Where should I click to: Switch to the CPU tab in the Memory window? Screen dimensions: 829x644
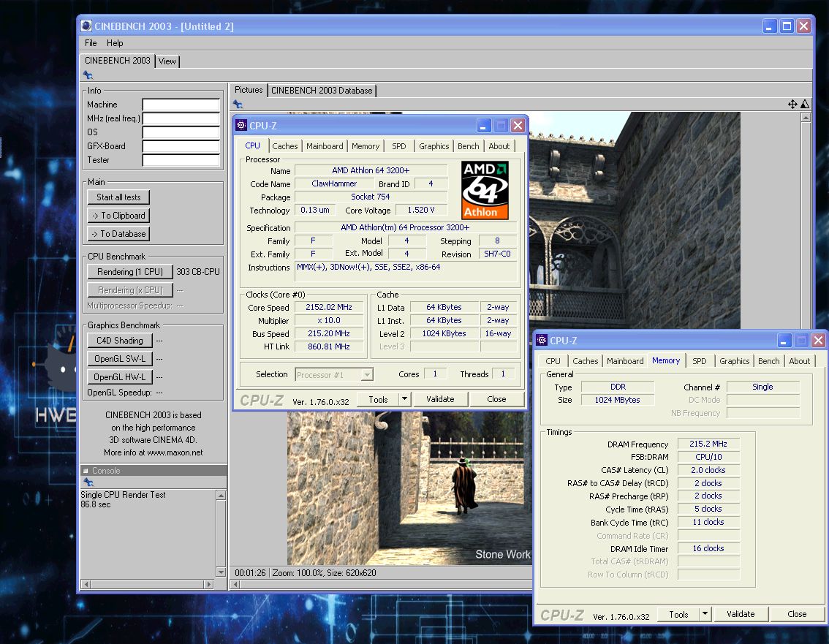point(553,361)
